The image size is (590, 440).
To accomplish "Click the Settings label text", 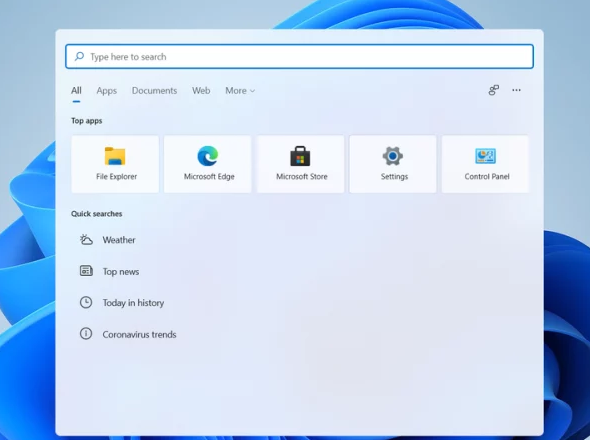I will [394, 177].
